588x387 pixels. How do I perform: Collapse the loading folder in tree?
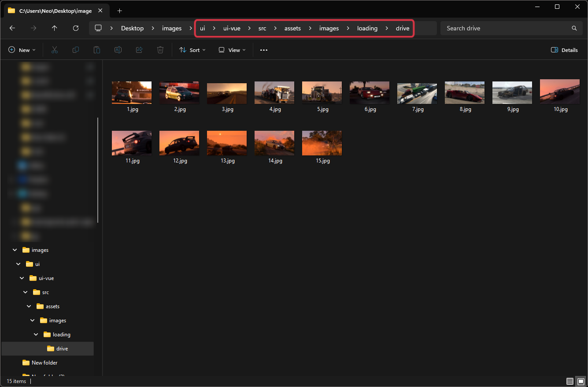36,335
